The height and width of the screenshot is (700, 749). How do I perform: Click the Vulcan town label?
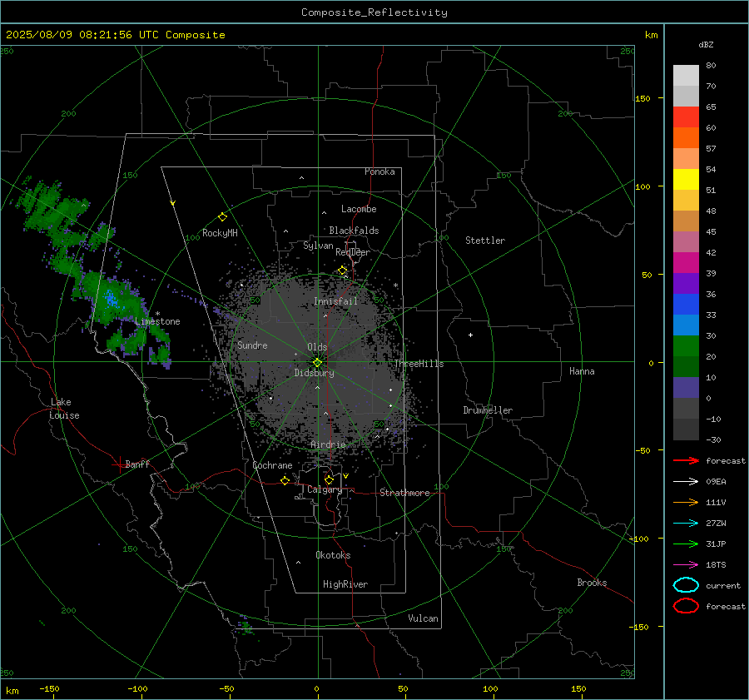423,618
